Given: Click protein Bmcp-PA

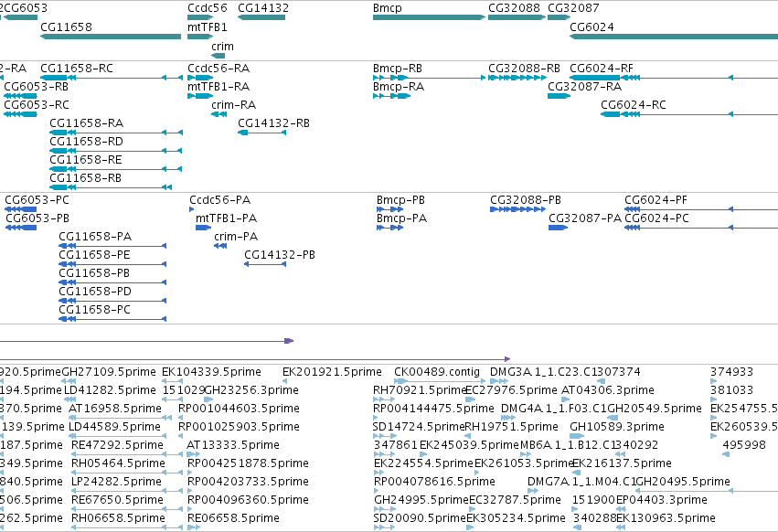Looking at the screenshot, I should point(401,218).
